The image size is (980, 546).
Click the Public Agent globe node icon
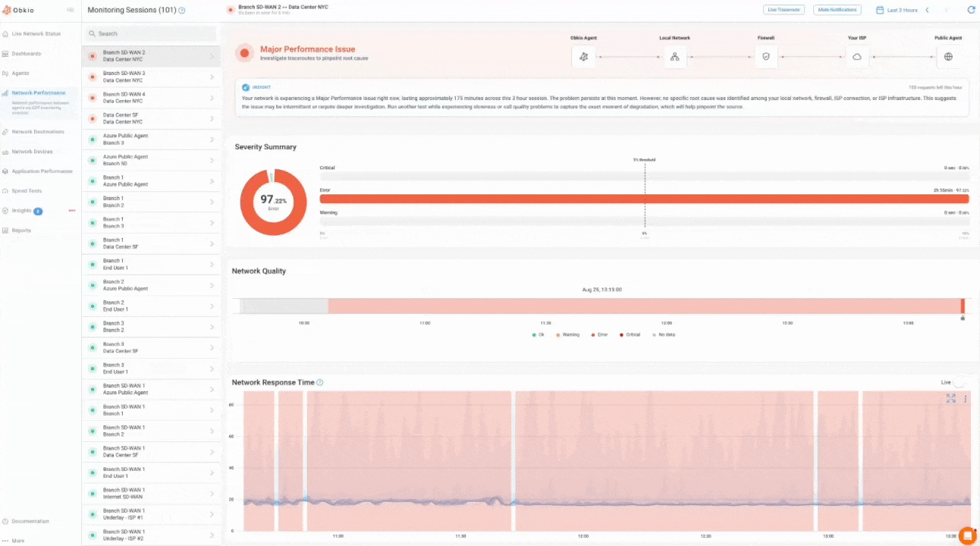click(x=948, y=57)
